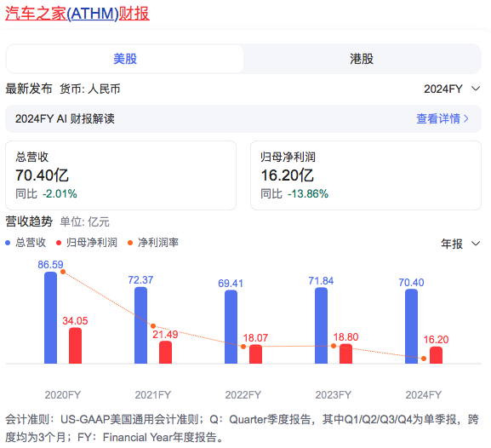Click the blue 总营收 legend dot

coord(8,243)
